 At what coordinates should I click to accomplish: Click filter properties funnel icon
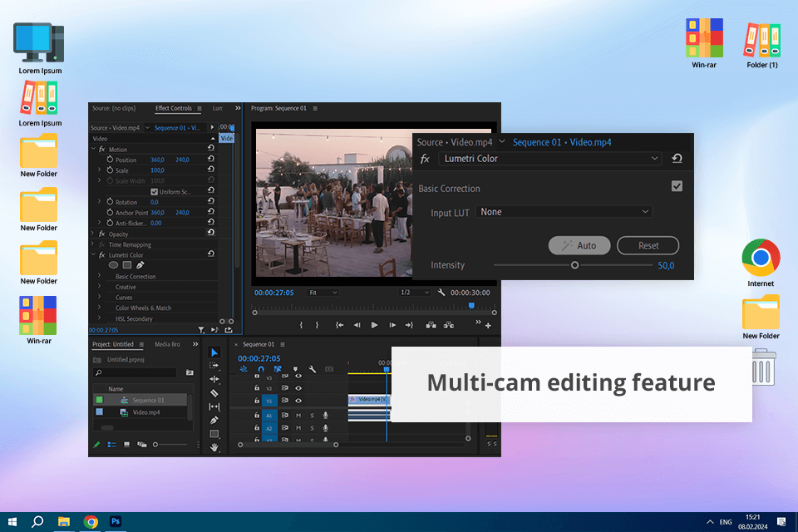(201, 330)
